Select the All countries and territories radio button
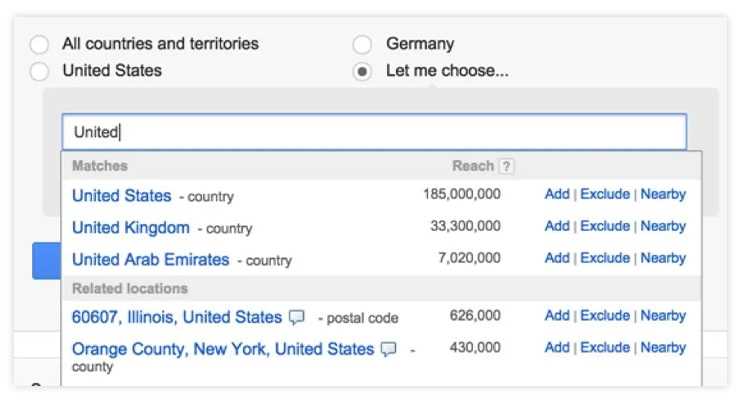 click(39, 45)
